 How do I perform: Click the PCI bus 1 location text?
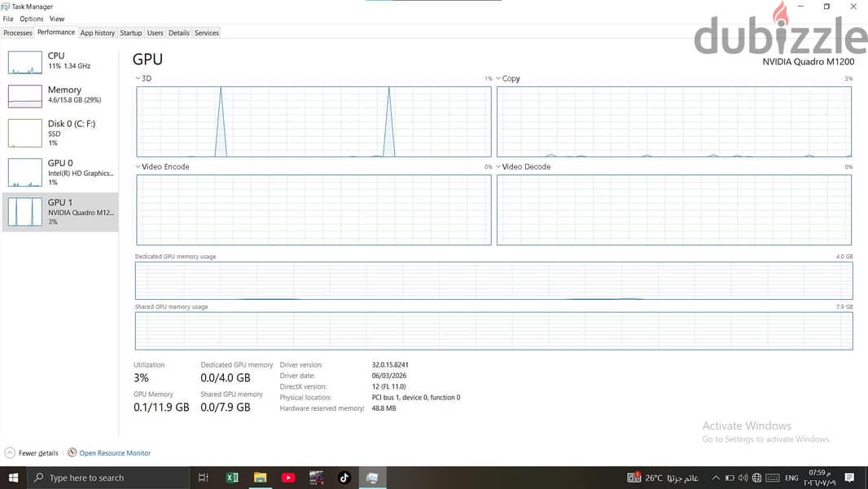click(x=416, y=397)
